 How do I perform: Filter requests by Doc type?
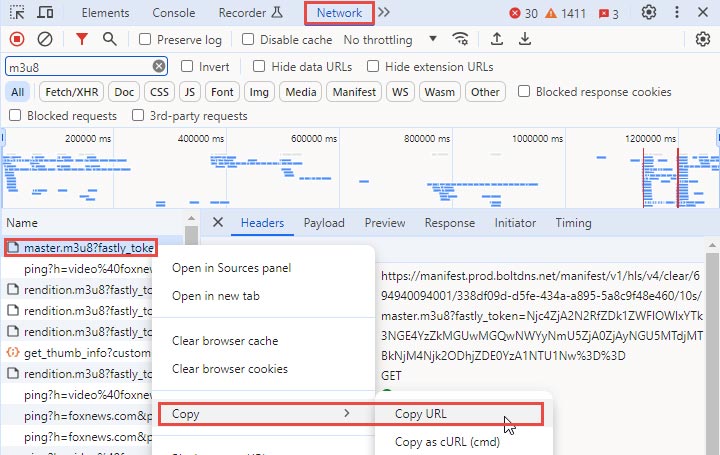(x=124, y=92)
